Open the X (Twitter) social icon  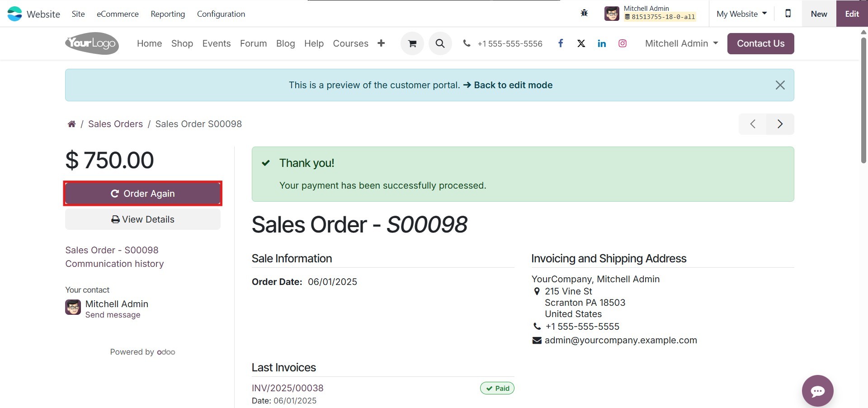click(x=581, y=43)
